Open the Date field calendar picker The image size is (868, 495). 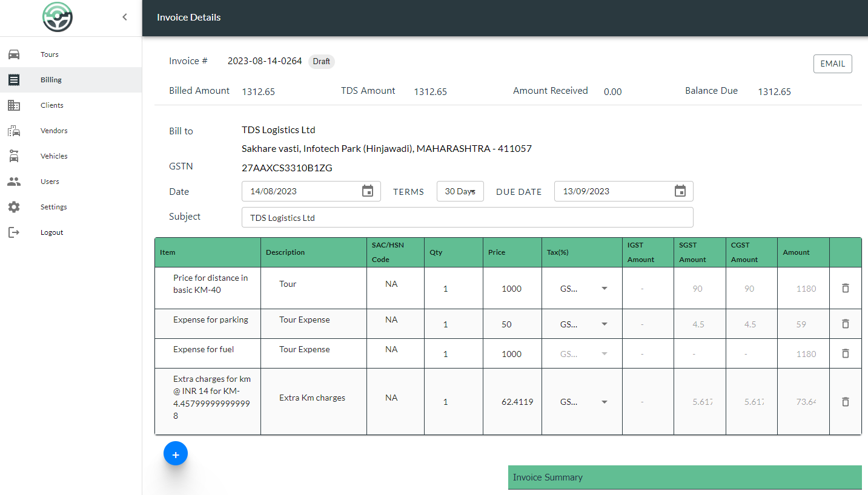point(368,191)
